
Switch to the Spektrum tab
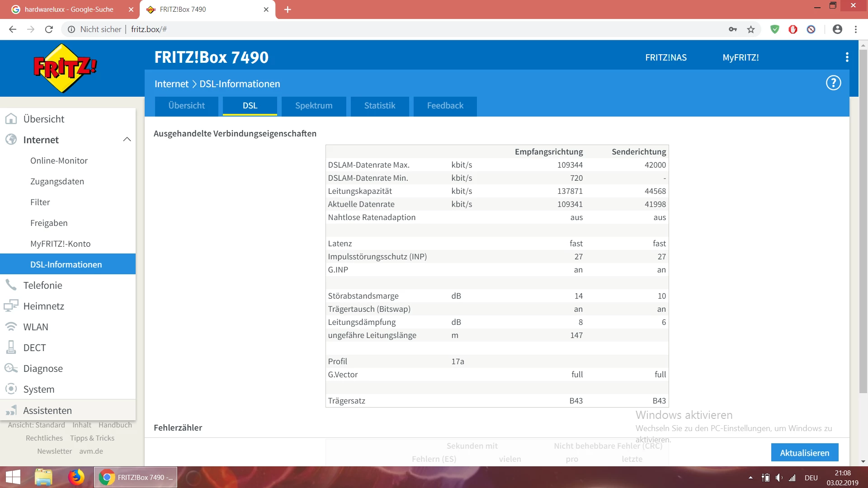click(314, 106)
